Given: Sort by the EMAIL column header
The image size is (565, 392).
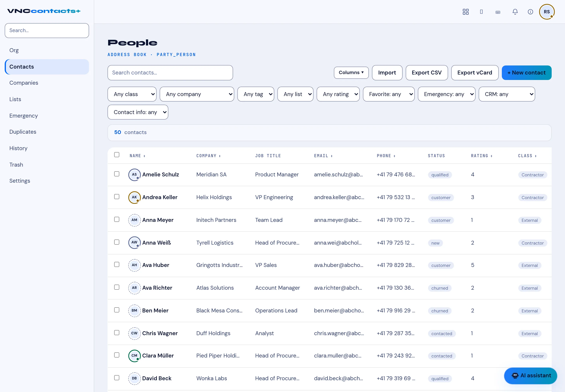Looking at the screenshot, I should tap(323, 156).
